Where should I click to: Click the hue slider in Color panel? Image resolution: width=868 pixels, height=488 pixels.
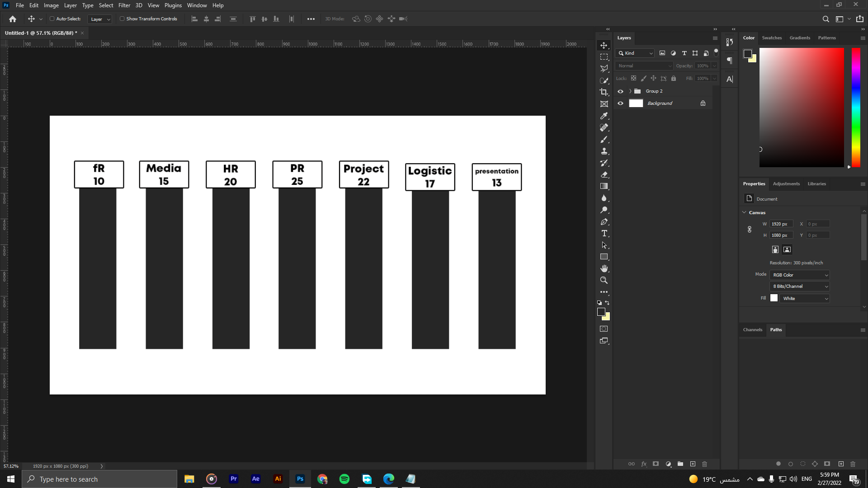[x=856, y=108]
